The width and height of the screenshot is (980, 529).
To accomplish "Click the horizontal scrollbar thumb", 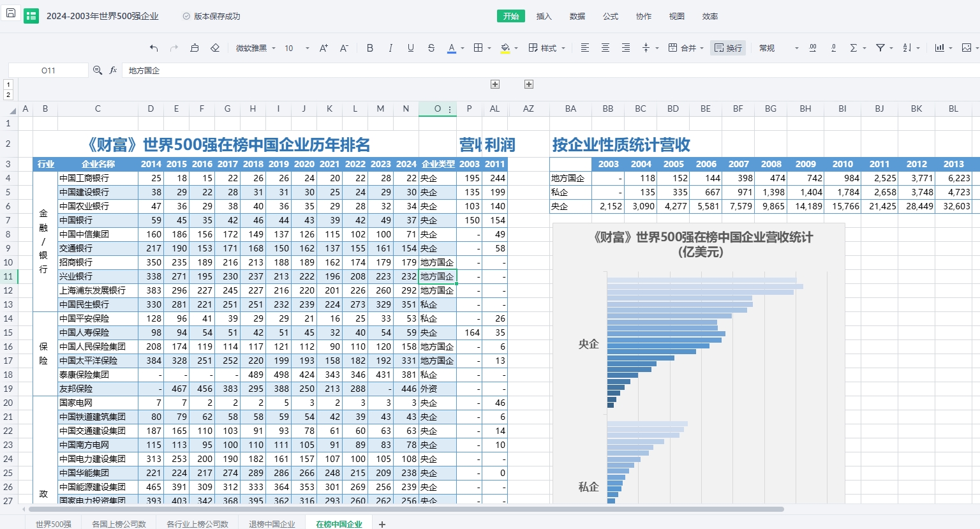I will [406, 509].
